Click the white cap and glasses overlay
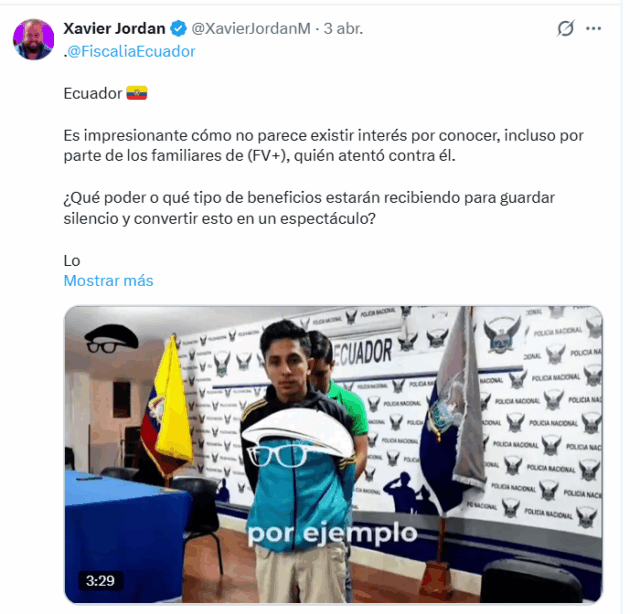 tap(298, 438)
